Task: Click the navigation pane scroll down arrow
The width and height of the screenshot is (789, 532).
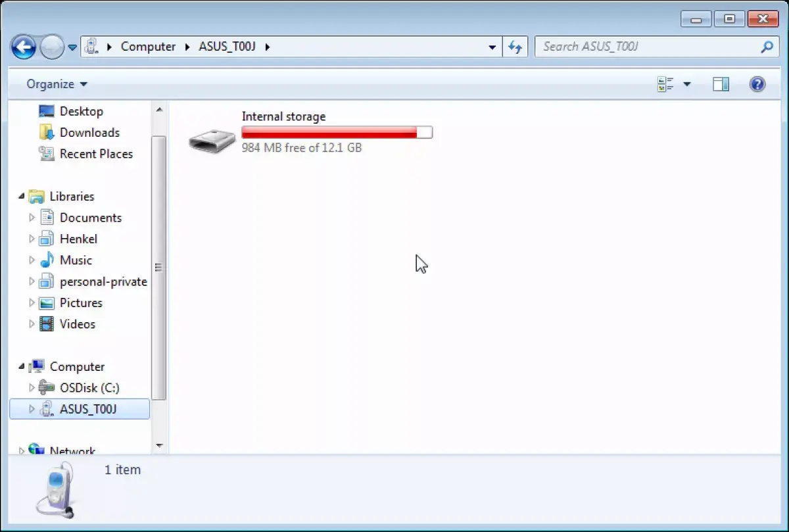Action: pos(159,446)
